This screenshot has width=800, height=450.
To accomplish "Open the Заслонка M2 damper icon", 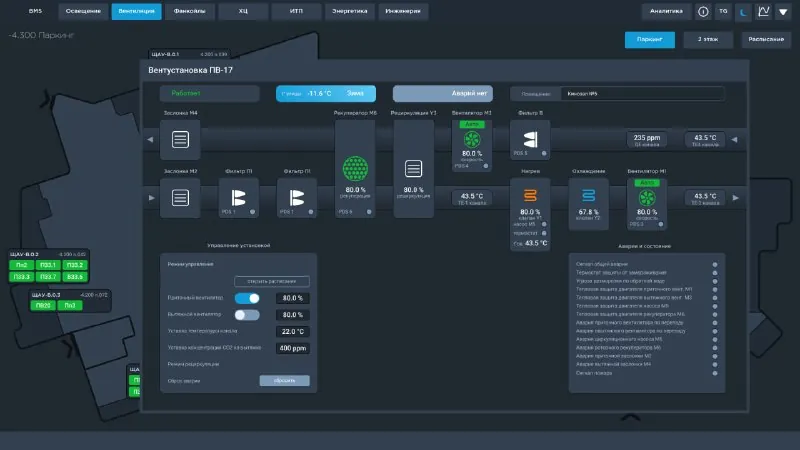I will click(180, 198).
